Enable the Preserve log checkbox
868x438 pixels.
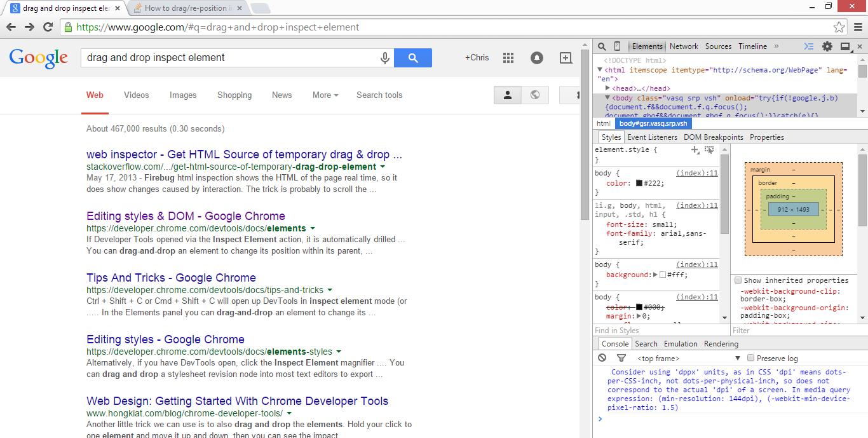750,358
